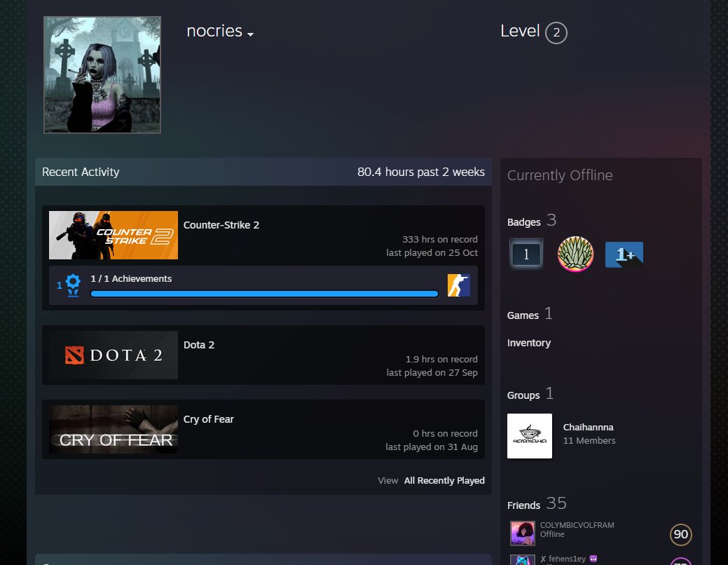Click 'last played on 27 Sep' text
Image resolution: width=728 pixels, height=565 pixels.
432,373
